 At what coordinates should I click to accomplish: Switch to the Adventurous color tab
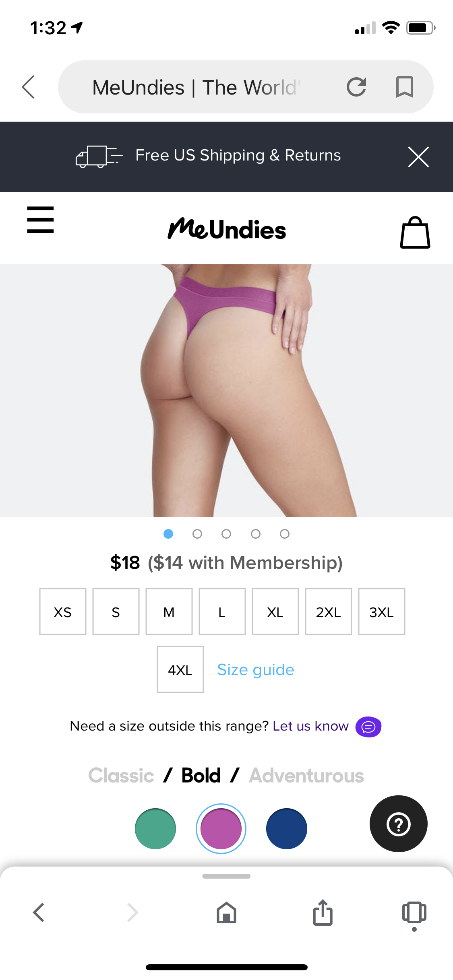[306, 775]
